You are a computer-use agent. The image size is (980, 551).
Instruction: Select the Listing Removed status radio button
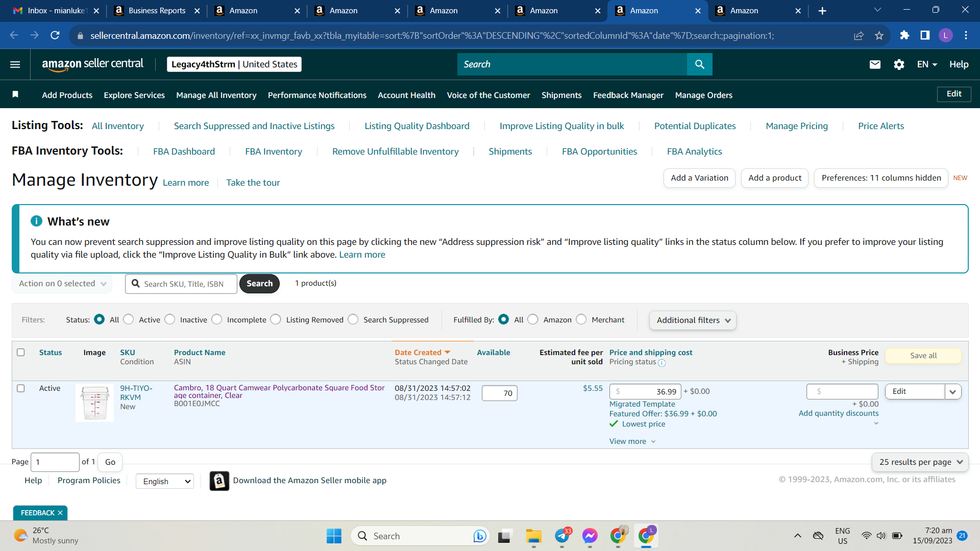[276, 319]
